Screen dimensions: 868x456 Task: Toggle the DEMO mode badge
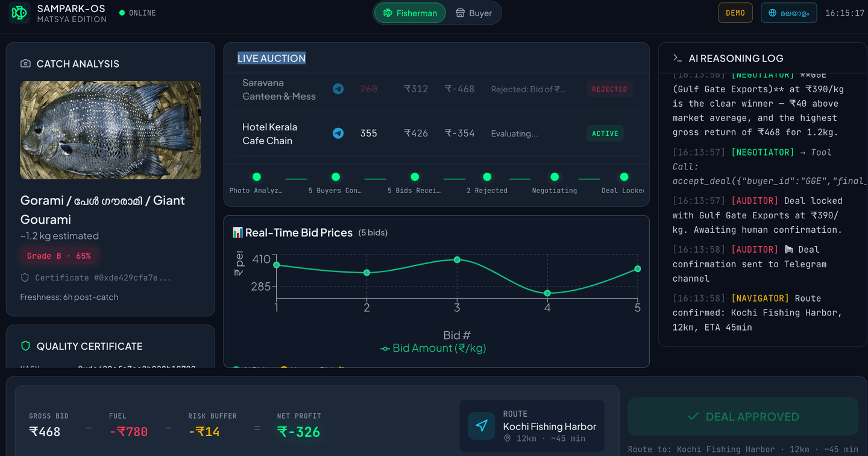(x=735, y=13)
